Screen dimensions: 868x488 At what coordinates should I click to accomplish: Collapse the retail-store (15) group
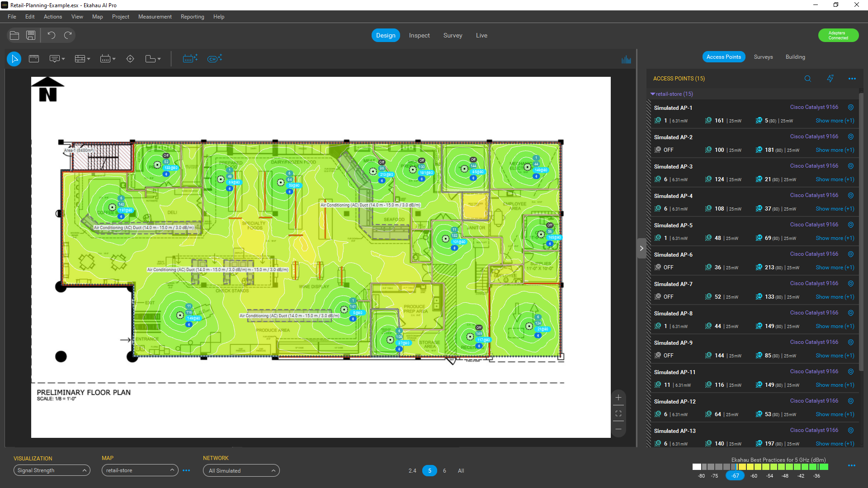point(653,94)
